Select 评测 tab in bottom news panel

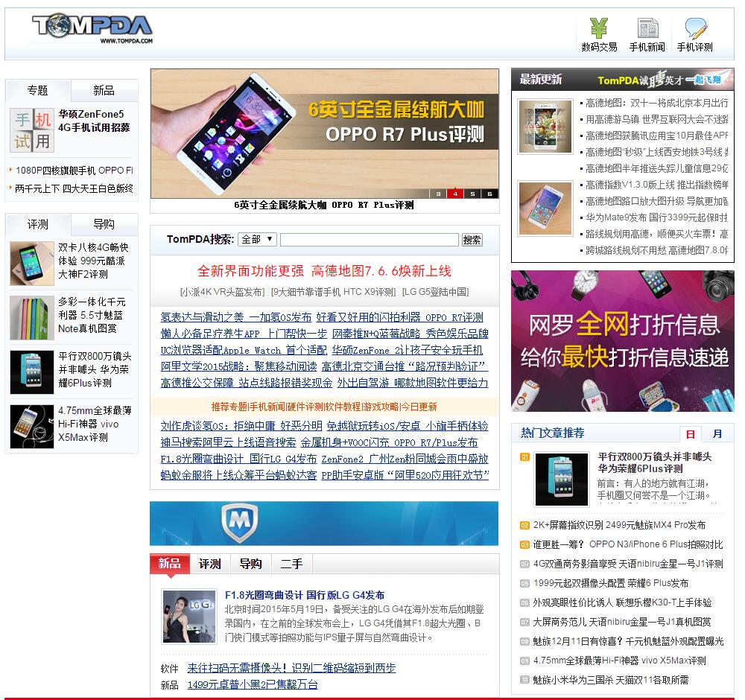pos(210,564)
